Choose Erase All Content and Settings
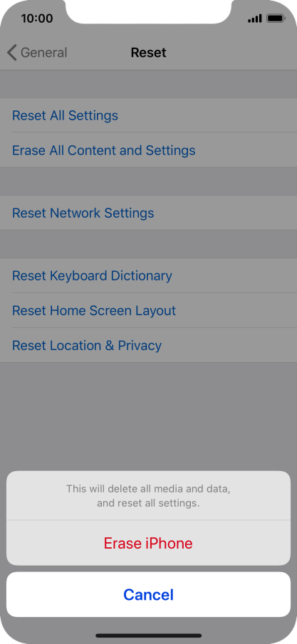The height and width of the screenshot is (644, 297). tap(148, 150)
